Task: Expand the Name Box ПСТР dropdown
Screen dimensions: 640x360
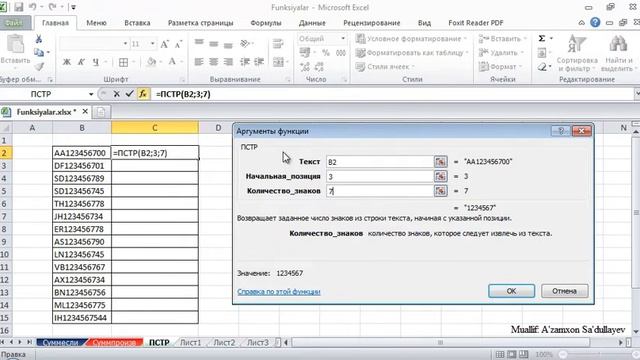Action: [x=91, y=94]
